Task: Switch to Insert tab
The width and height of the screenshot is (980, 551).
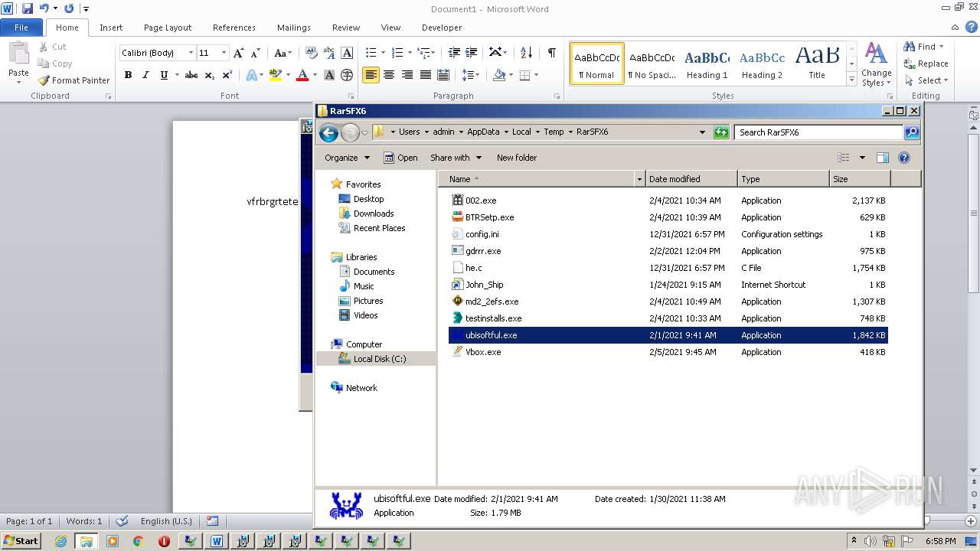Action: (x=111, y=28)
